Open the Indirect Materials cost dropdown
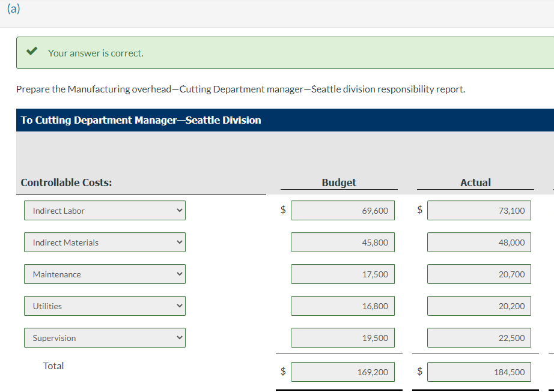The image size is (554, 392). (x=105, y=242)
